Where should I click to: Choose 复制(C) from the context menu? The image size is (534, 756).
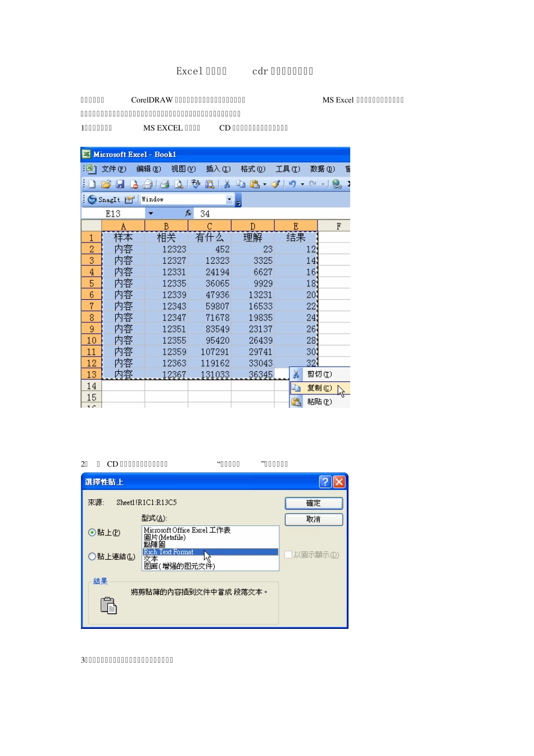pos(319,388)
